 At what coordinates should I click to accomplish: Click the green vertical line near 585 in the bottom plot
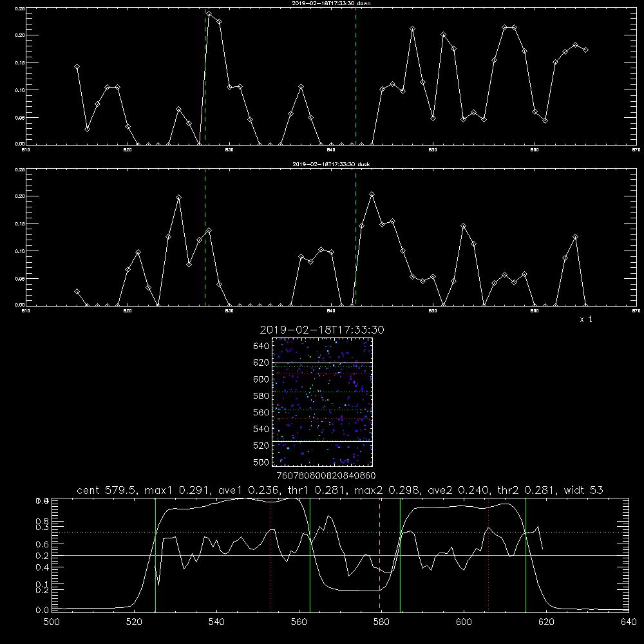(400, 554)
